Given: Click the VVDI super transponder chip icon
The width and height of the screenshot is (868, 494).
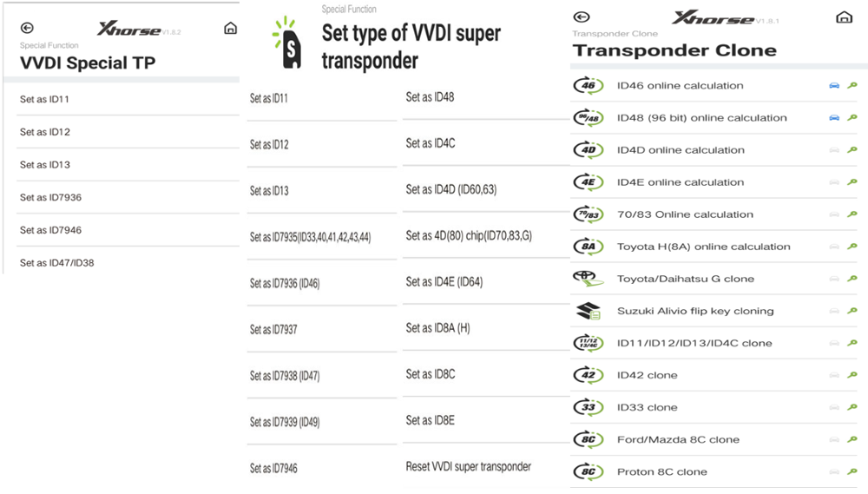Looking at the screenshot, I should point(289,43).
